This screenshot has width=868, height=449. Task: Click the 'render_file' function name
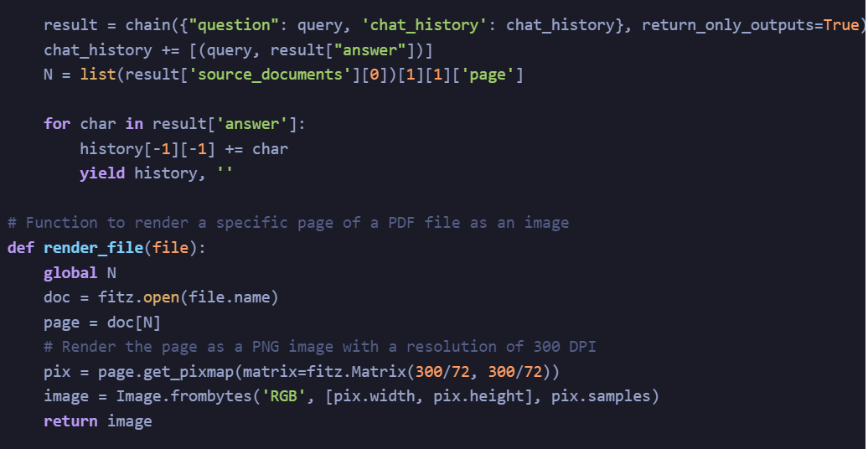(x=94, y=247)
